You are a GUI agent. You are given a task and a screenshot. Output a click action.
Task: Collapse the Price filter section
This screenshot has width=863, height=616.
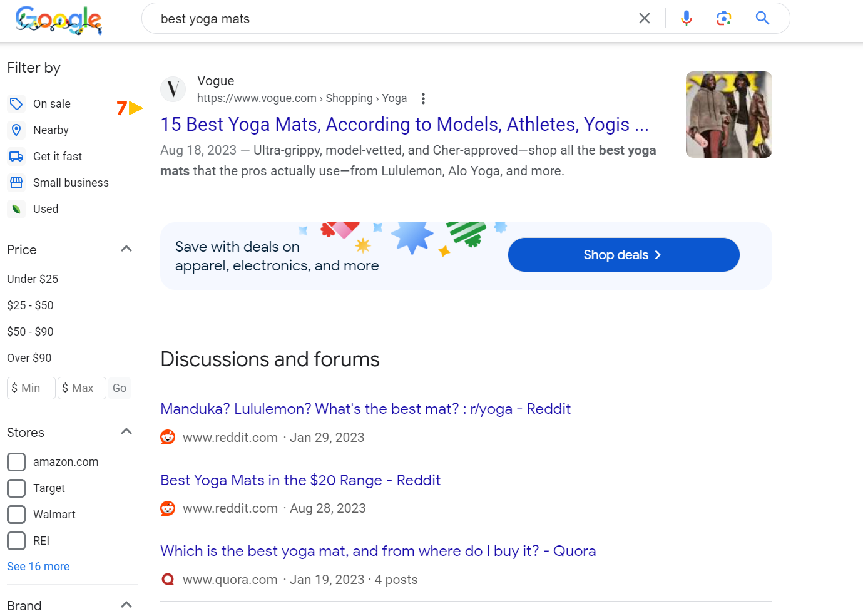126,249
